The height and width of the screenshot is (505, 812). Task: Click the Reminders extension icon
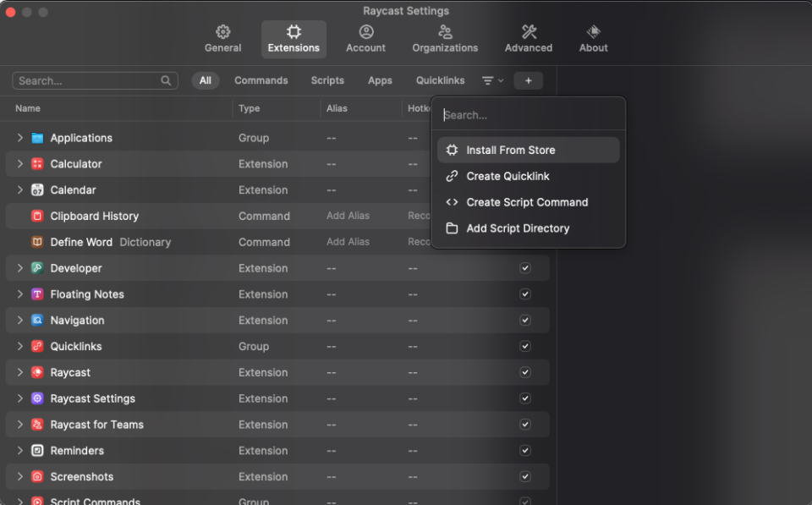[x=37, y=451]
